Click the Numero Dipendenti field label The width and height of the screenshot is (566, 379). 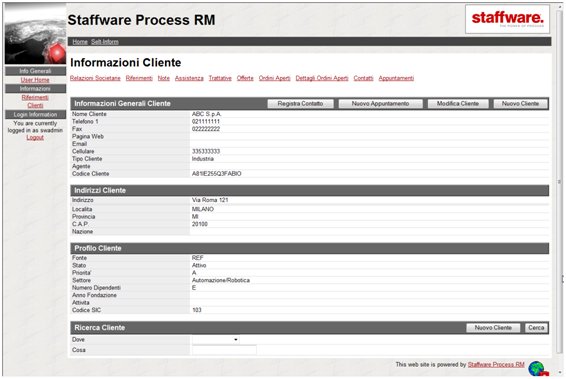tap(96, 288)
